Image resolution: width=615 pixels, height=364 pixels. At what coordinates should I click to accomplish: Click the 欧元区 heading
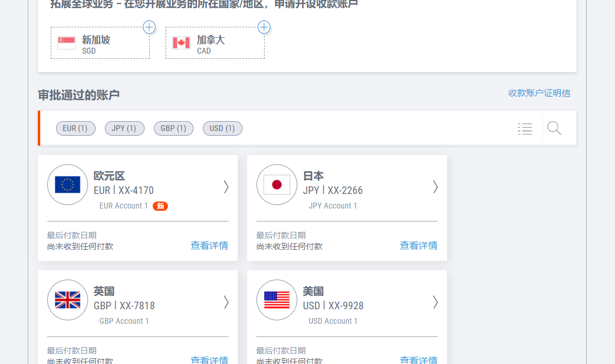109,176
